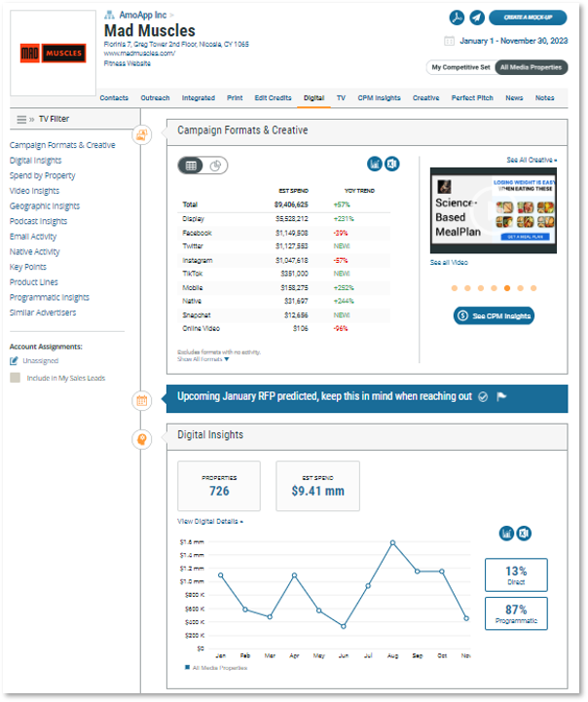Open the Perfect Pitch tab
This screenshot has height=702, width=588.
[x=472, y=98]
